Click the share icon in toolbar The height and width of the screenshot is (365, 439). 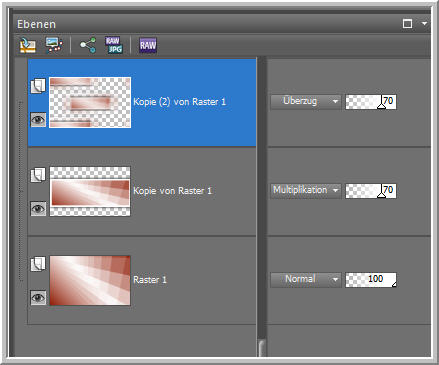[x=88, y=45]
